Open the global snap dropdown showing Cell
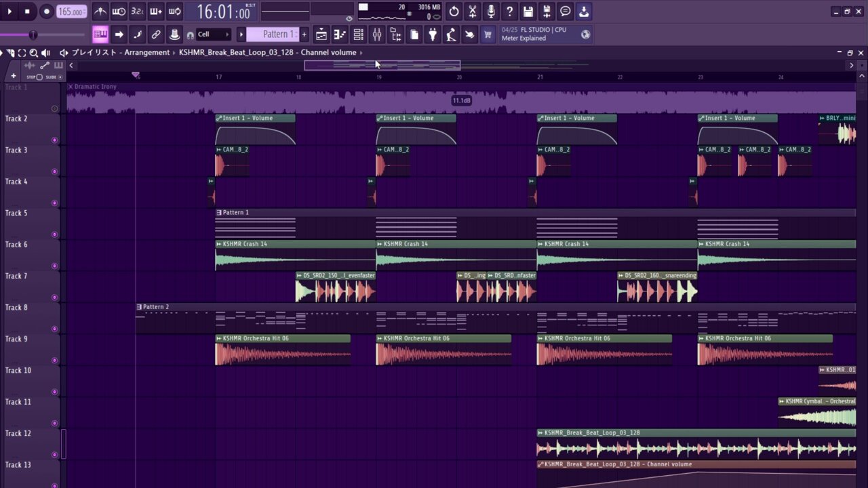Image resolution: width=868 pixels, height=488 pixels. [214, 35]
